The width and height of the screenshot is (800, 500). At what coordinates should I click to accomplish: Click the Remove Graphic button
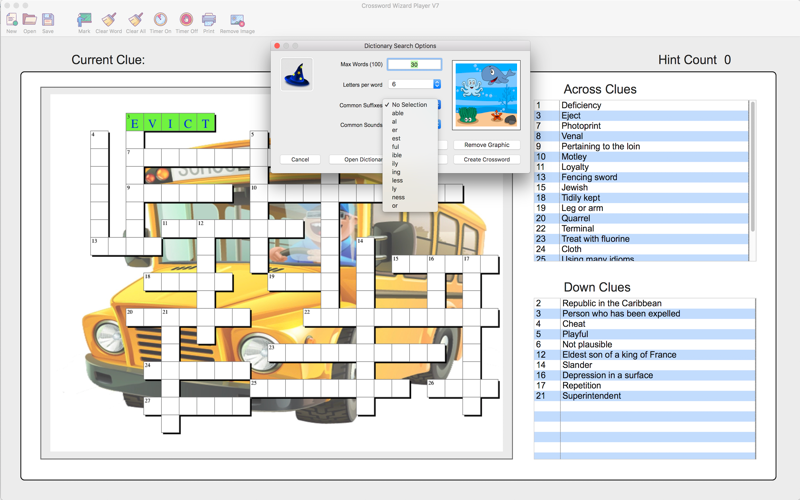coord(487,145)
